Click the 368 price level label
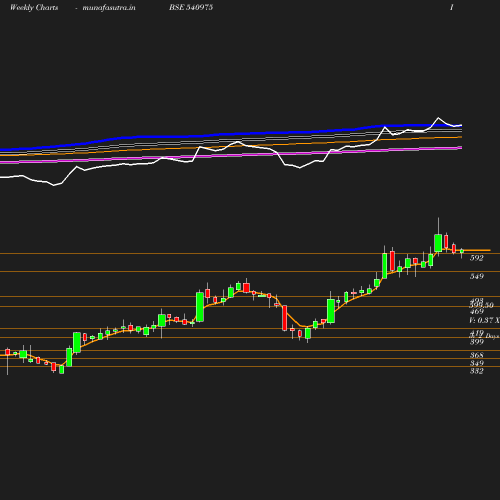The width and height of the screenshot is (500, 500). coord(477,355)
